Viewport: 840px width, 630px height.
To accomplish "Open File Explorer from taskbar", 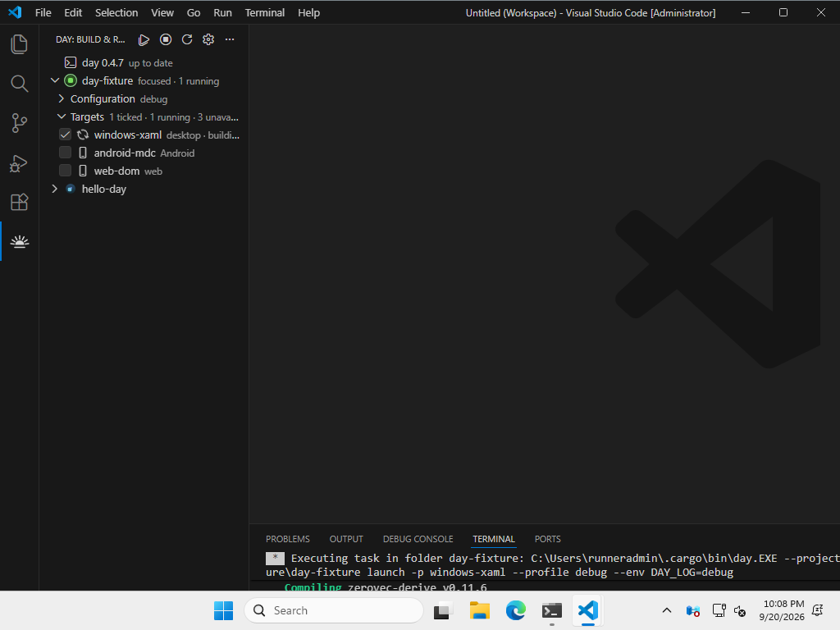I will pos(479,610).
